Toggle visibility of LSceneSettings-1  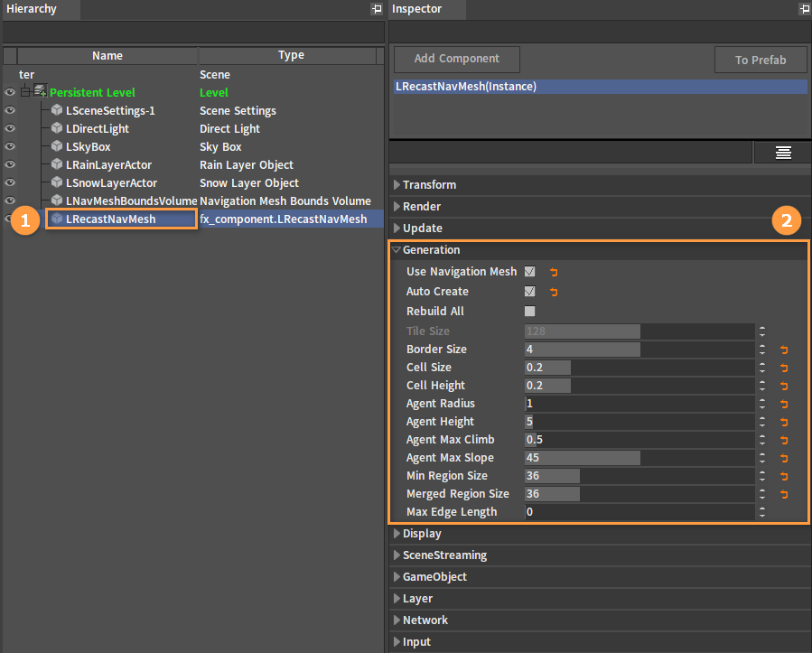click(10, 110)
